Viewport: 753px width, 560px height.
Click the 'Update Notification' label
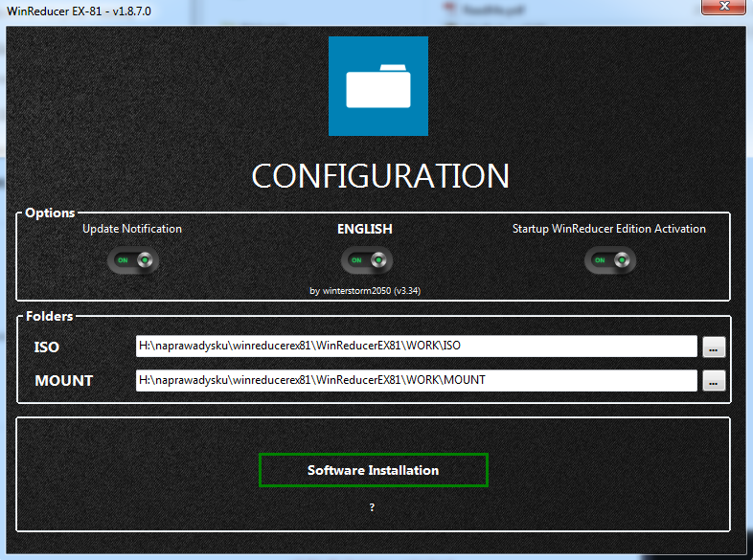click(132, 229)
